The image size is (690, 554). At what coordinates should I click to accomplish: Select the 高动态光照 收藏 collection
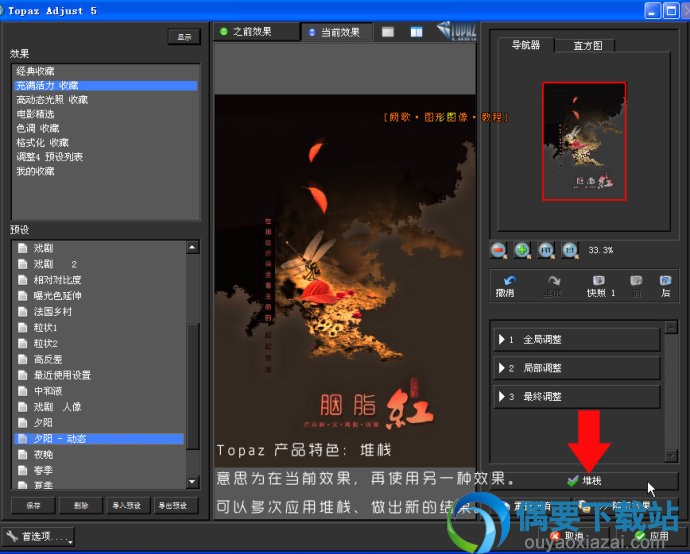(106, 100)
